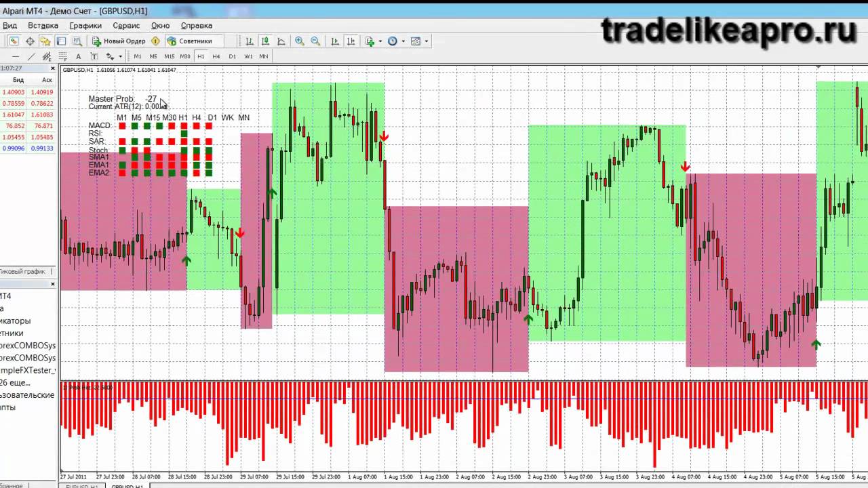Switch to the GBPUSD,H1 chart tab
The width and height of the screenshot is (868, 488).
127,485
